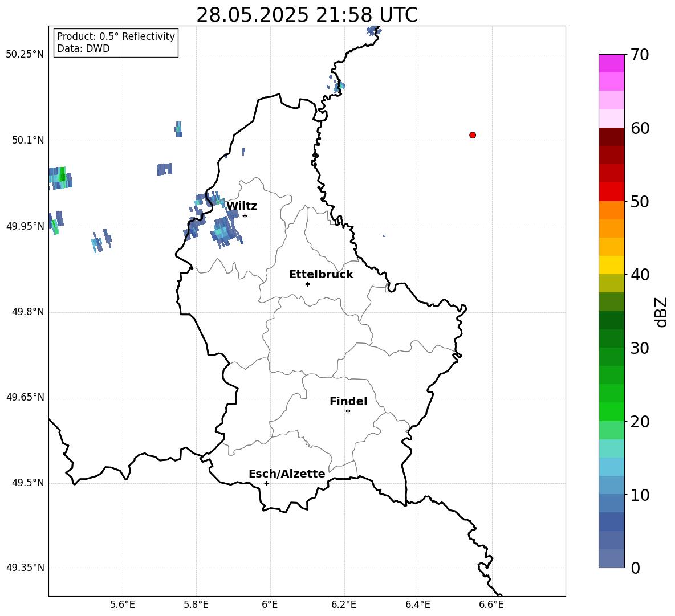Click the 5.8°E longitude label
Viewport: 675px width, 616px height.
click(x=196, y=605)
